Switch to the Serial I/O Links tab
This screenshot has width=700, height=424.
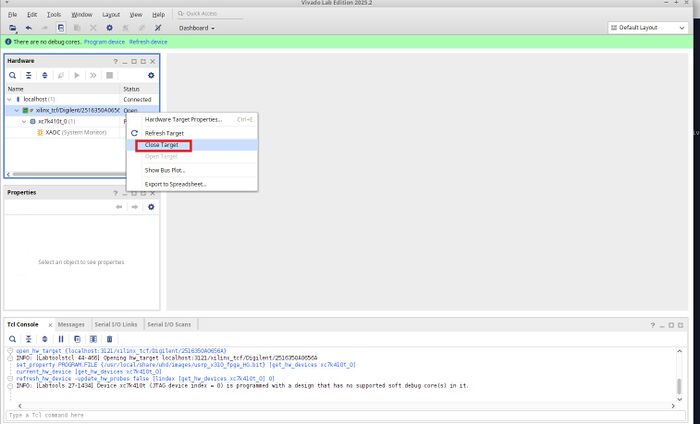click(x=116, y=324)
